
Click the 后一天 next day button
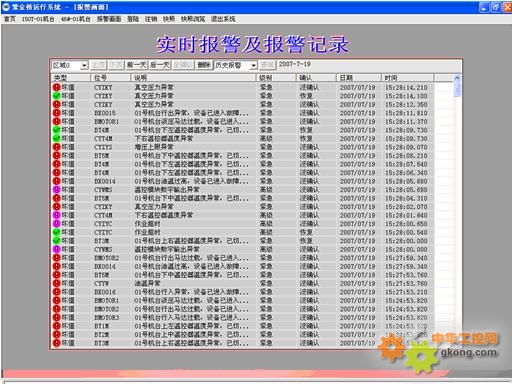point(160,65)
